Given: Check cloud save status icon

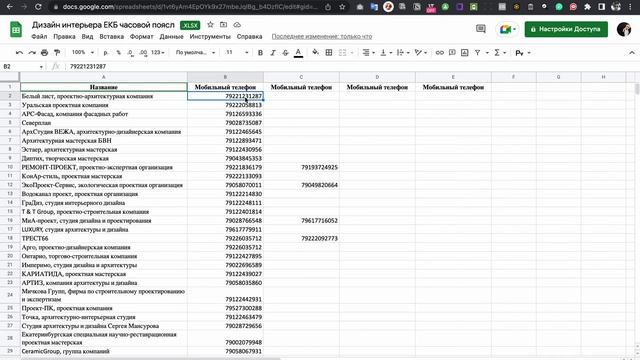Looking at the screenshot, I should (237, 25).
